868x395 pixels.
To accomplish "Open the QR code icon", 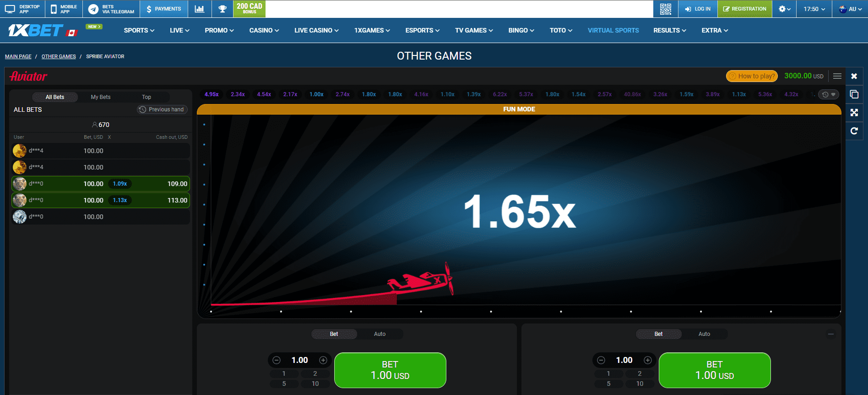I will point(666,9).
